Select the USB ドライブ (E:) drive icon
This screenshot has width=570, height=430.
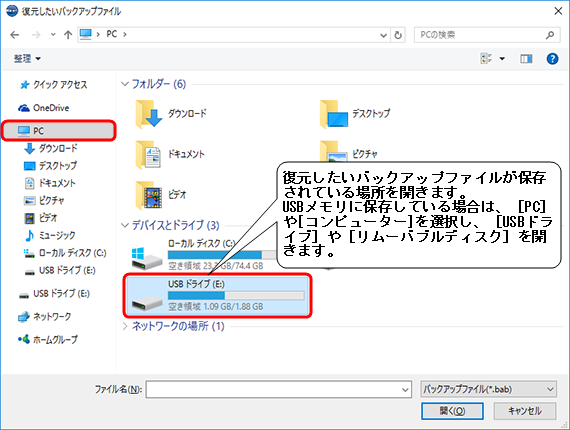[x=147, y=303]
